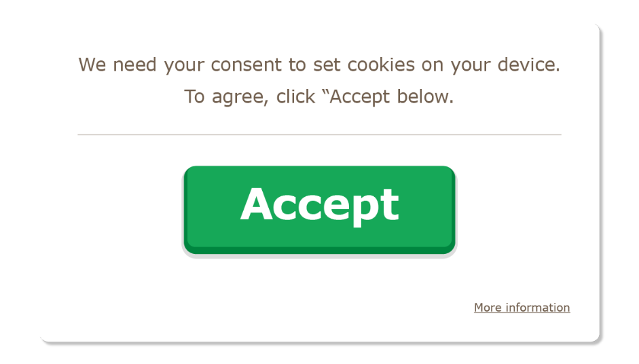Click the consent message's first line

(319, 65)
